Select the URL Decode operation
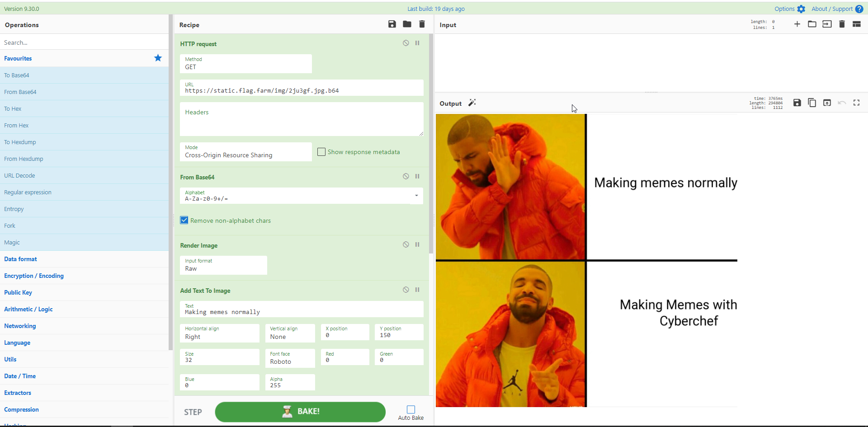 [84, 175]
